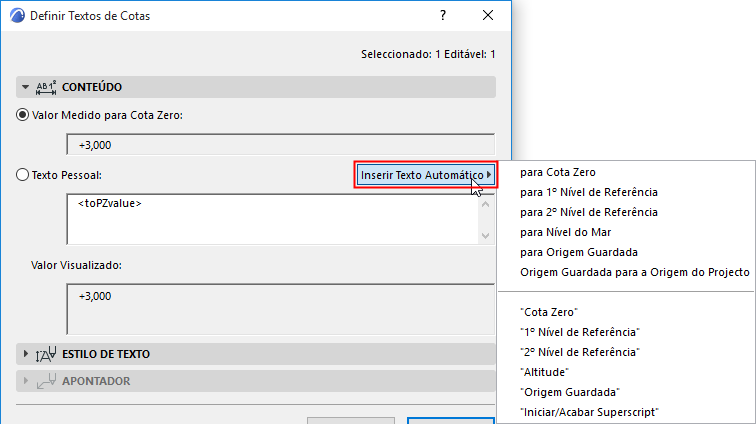Click the Conteúdo dimension text icon
This screenshot has height=424, width=756.
46,87
